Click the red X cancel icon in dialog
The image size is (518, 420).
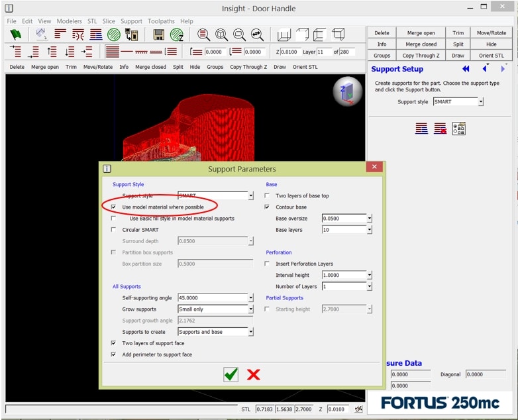[x=253, y=375]
